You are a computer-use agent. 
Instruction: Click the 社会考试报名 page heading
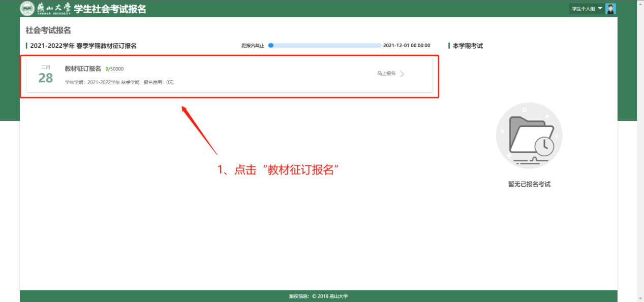pyautogui.click(x=48, y=31)
